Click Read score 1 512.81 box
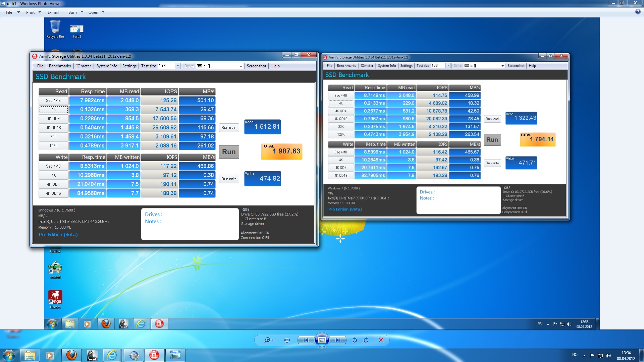Screen dimensions: 644x362 click(263, 127)
